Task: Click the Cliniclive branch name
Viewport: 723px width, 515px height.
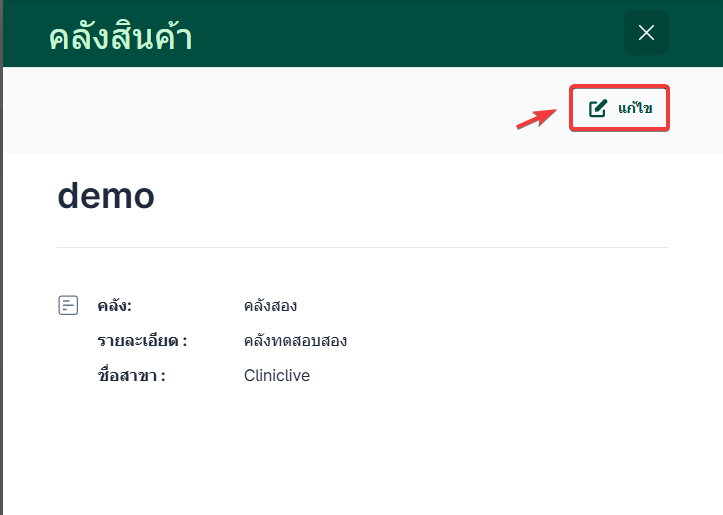Action: (x=276, y=376)
